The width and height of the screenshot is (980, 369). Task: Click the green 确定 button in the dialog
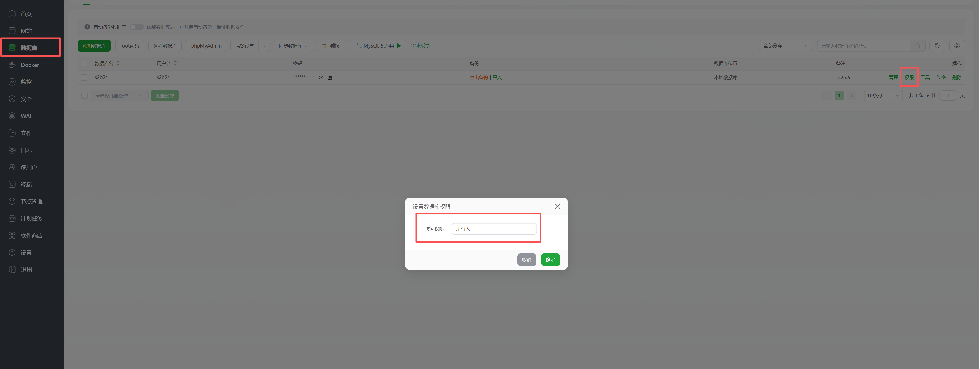(550, 260)
